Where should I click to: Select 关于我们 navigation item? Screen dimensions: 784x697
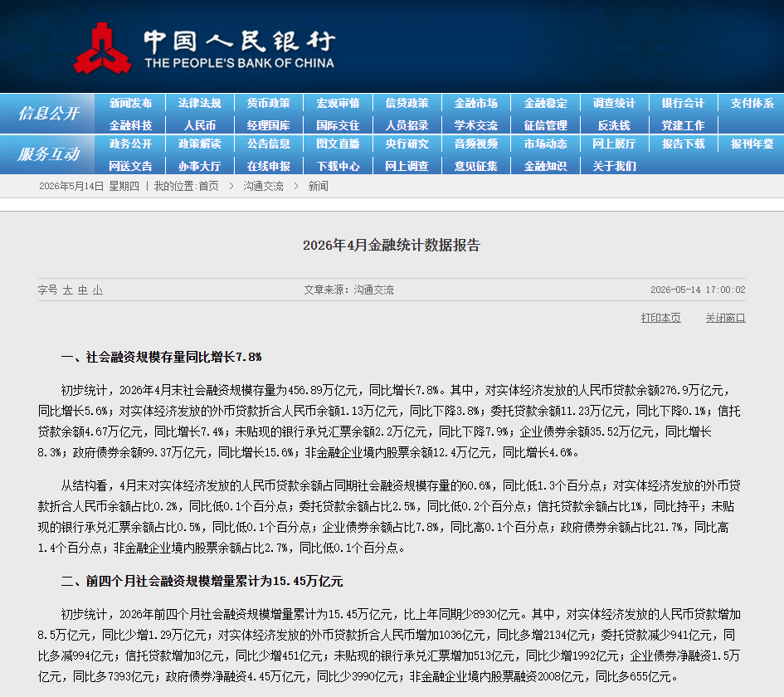coord(614,165)
